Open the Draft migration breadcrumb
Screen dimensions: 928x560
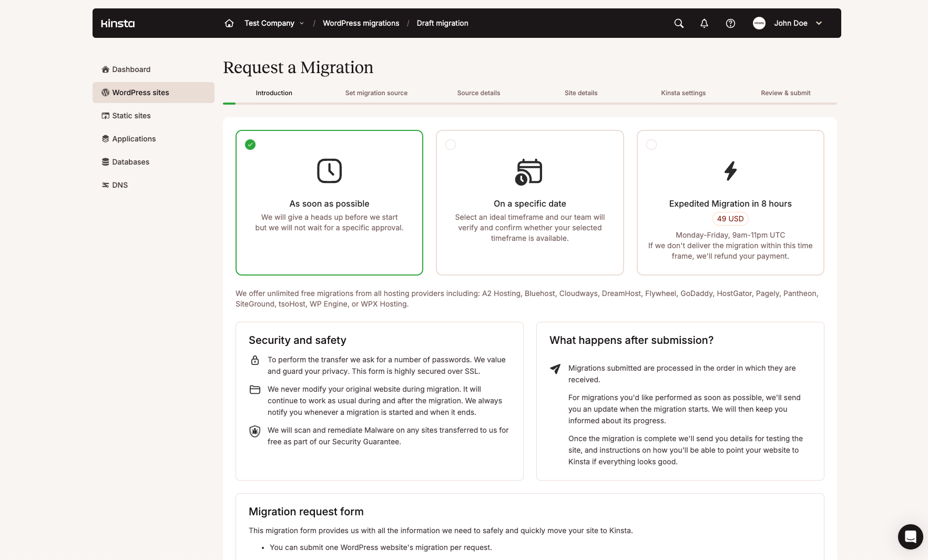click(443, 23)
